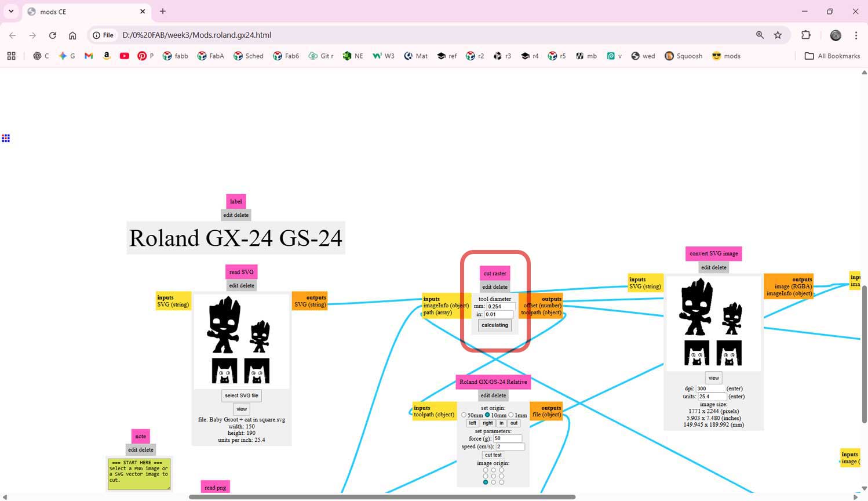Select the bottom-left image origin radio
This screenshot has width=868, height=501.
click(x=486, y=482)
